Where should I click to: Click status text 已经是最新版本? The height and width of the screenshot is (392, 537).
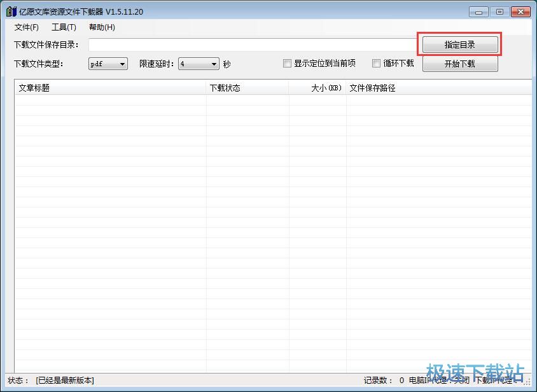[x=65, y=381]
